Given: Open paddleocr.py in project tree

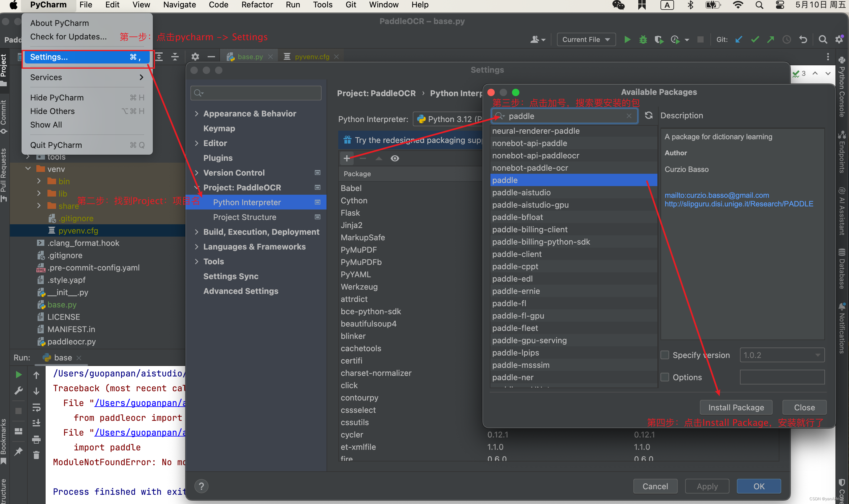Looking at the screenshot, I should 71,341.
